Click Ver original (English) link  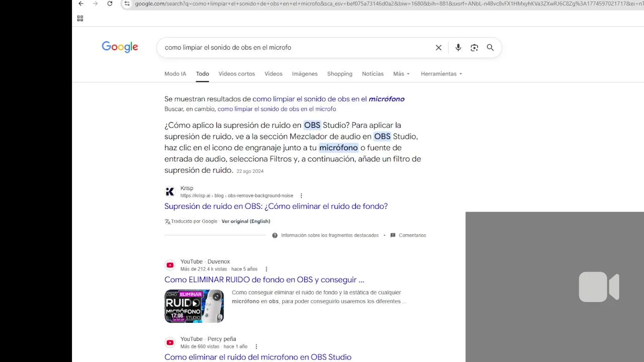[x=246, y=221]
